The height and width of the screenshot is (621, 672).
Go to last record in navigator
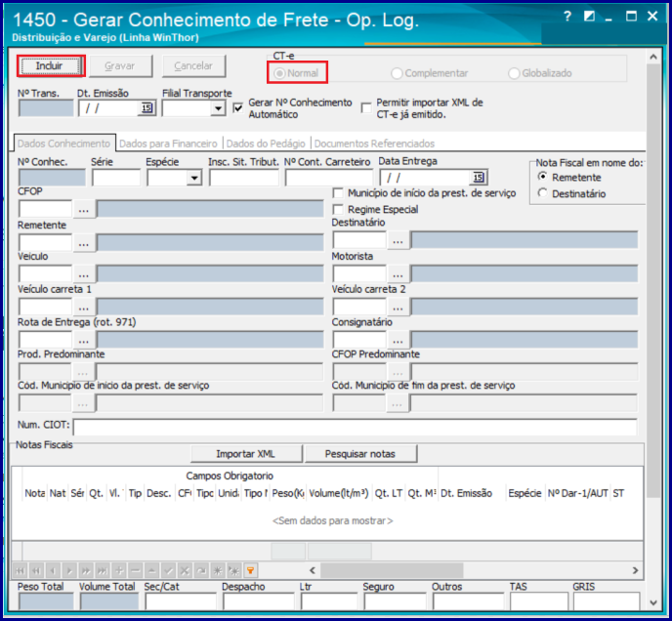[103, 571]
